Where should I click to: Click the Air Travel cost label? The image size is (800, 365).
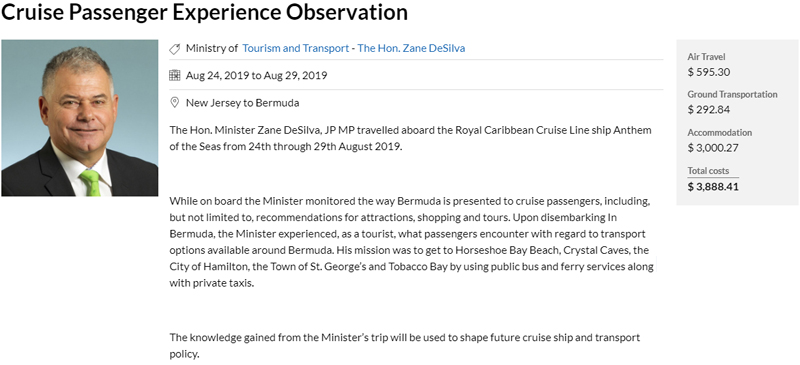pyautogui.click(x=706, y=57)
